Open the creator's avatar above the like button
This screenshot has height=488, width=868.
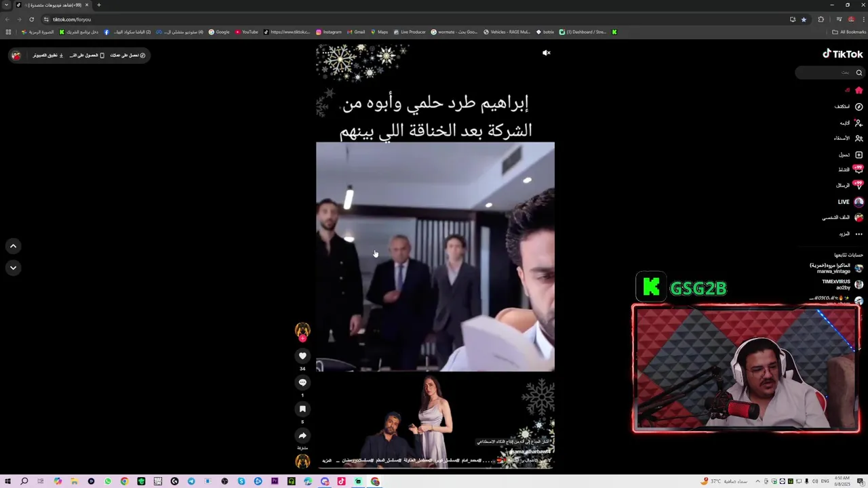point(302,330)
